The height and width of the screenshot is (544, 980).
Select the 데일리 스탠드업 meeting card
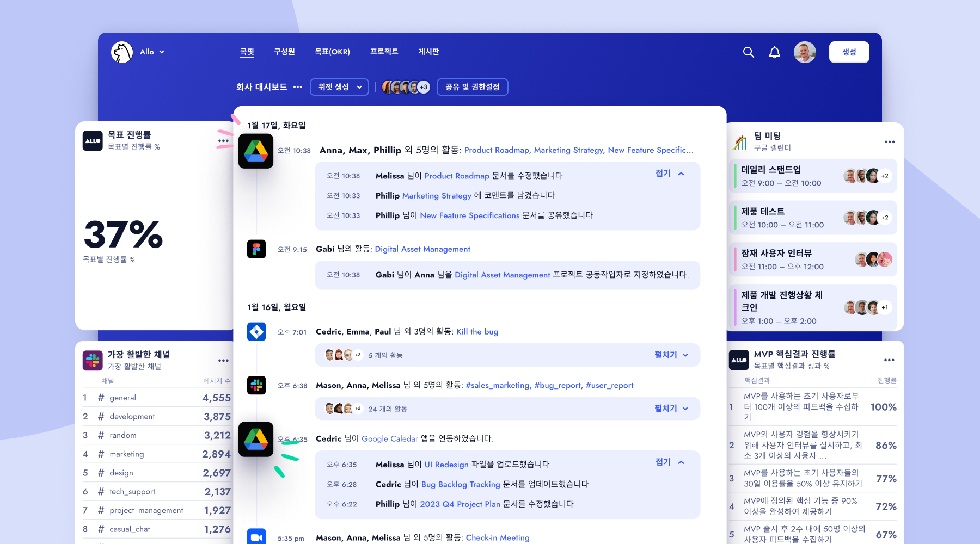click(813, 176)
